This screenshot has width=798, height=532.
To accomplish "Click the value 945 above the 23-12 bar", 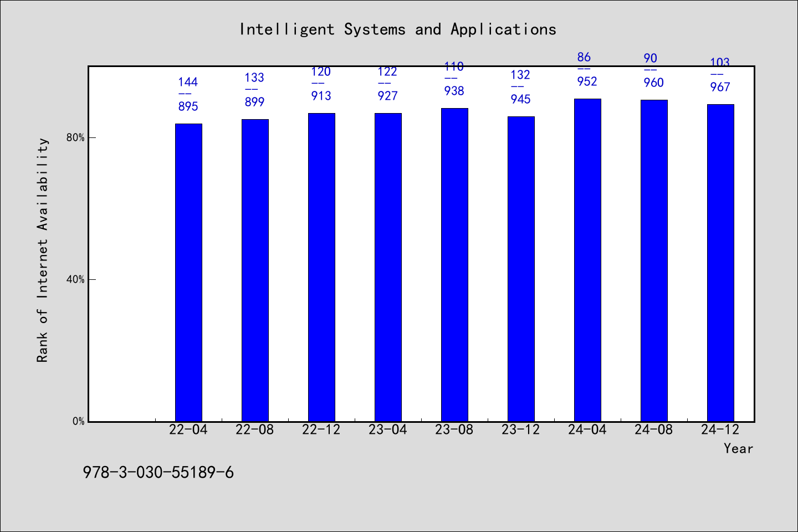I will coord(521,99).
